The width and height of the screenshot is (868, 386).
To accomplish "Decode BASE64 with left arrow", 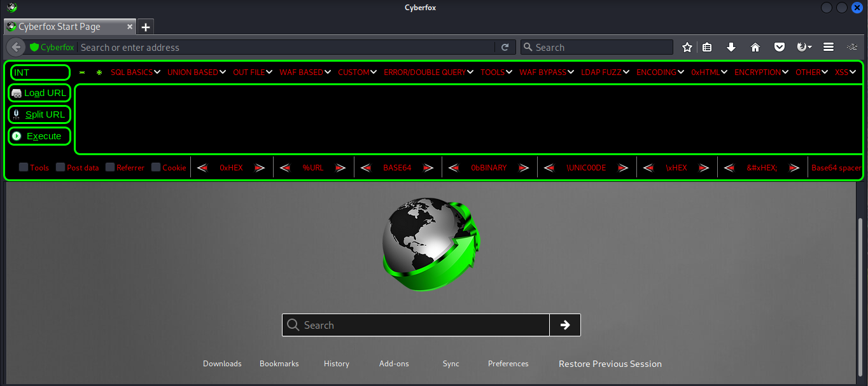I will point(365,168).
